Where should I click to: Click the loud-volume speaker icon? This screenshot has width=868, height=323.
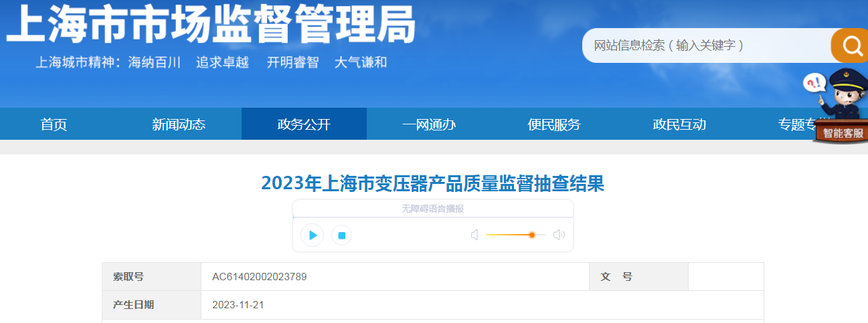(x=559, y=235)
